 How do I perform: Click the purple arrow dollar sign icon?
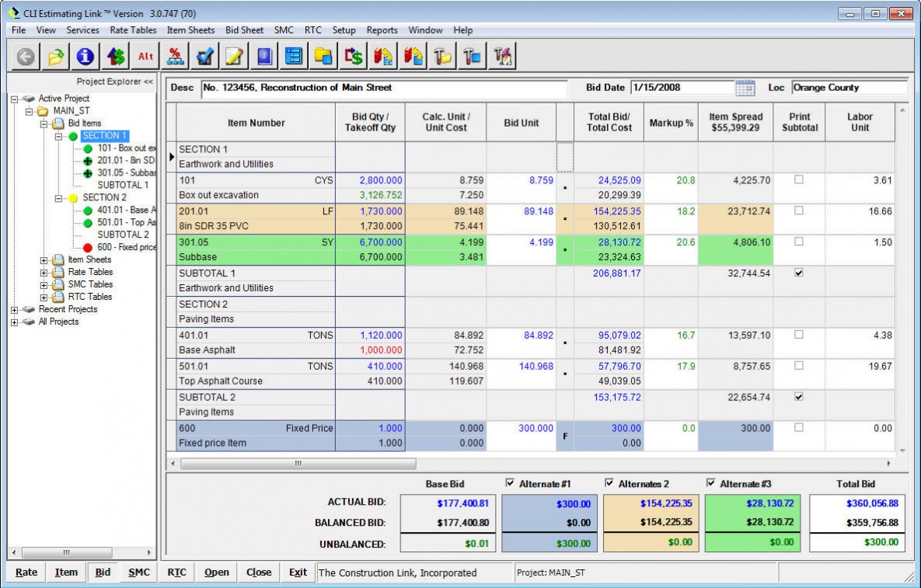point(354,57)
